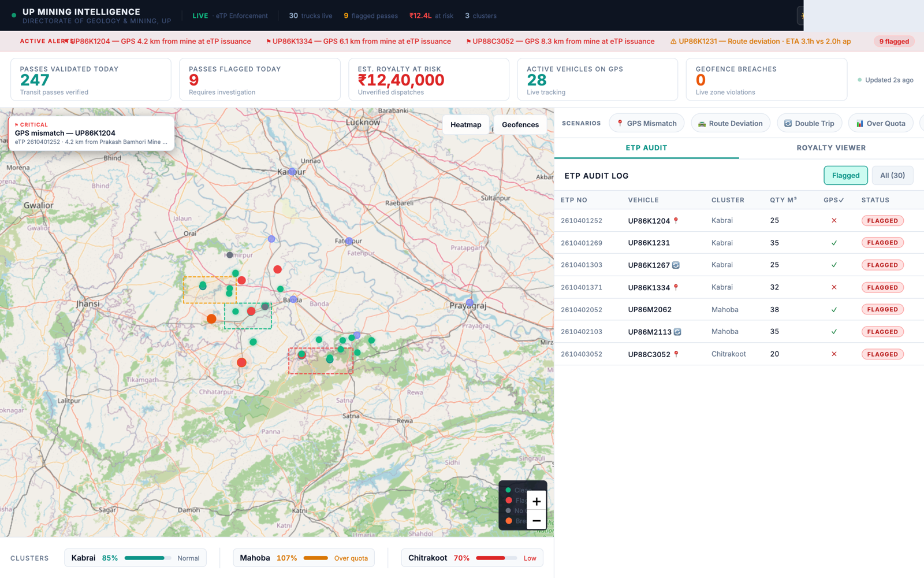Viewport: 924px width, 578px height.
Task: Click the green GPS check for UP86M2062
Action: pyautogui.click(x=834, y=310)
